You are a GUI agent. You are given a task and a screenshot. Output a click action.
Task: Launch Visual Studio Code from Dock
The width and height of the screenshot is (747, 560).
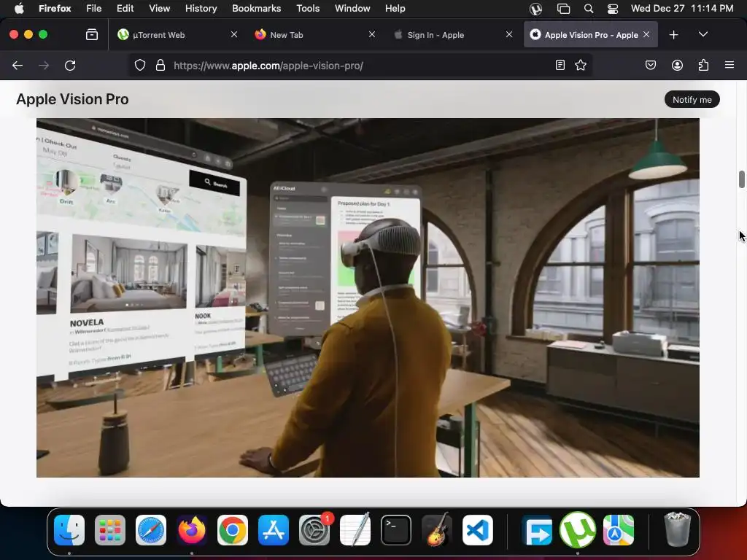(478, 530)
